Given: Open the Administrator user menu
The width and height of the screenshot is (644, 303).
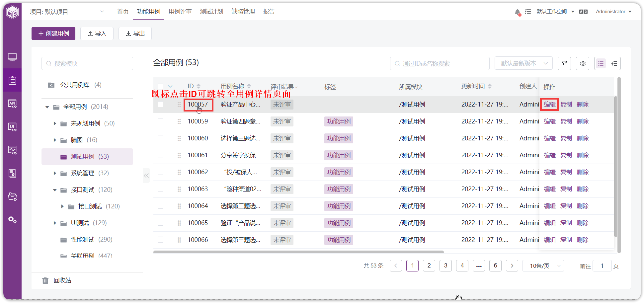Looking at the screenshot, I should pos(613,12).
